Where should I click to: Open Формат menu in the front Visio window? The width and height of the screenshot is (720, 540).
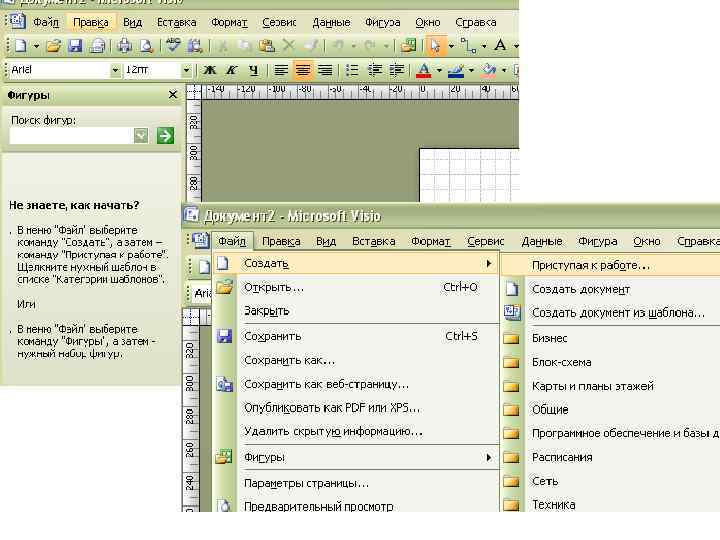tap(430, 241)
